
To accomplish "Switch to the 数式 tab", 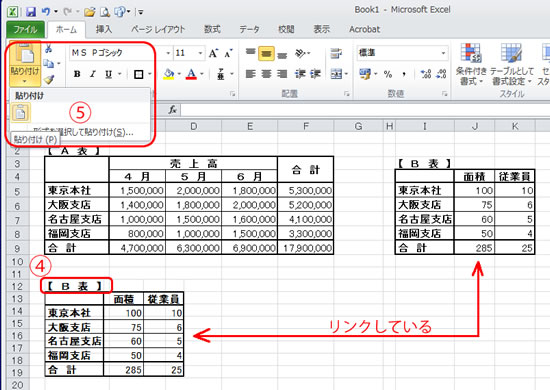I will (212, 29).
